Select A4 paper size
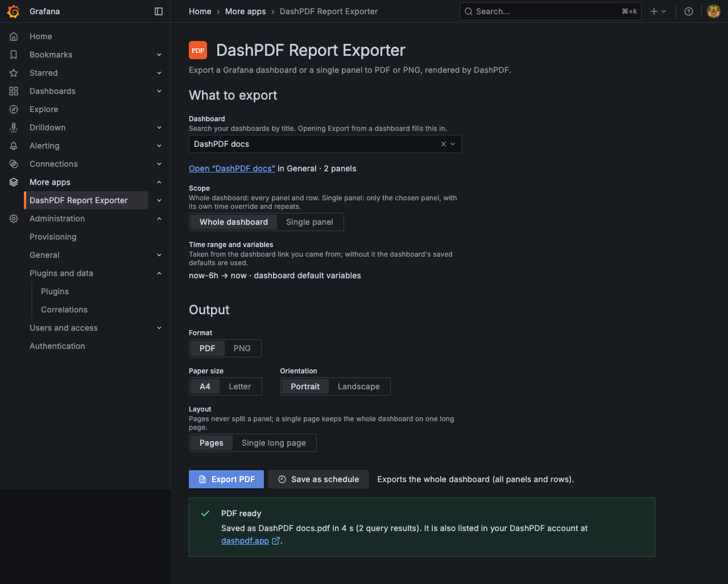The height and width of the screenshot is (584, 728). pyautogui.click(x=205, y=386)
